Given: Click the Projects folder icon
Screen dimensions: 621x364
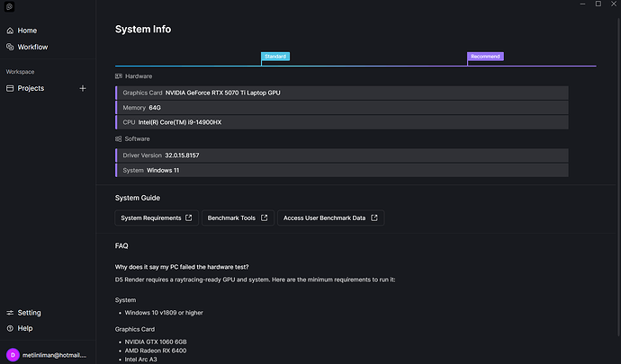Looking at the screenshot, I should click(x=10, y=88).
